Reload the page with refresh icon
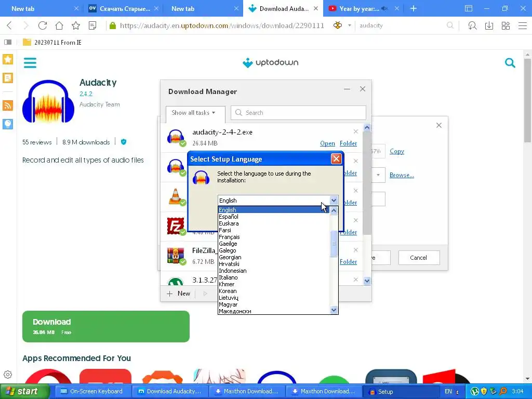Screen dimensions: 532x399 (43, 25)
